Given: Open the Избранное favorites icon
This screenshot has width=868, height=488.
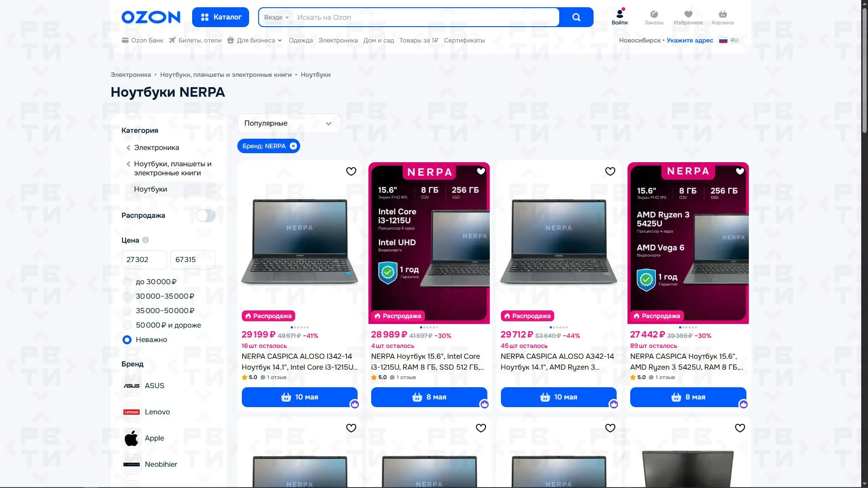Looking at the screenshot, I should click(x=688, y=17).
